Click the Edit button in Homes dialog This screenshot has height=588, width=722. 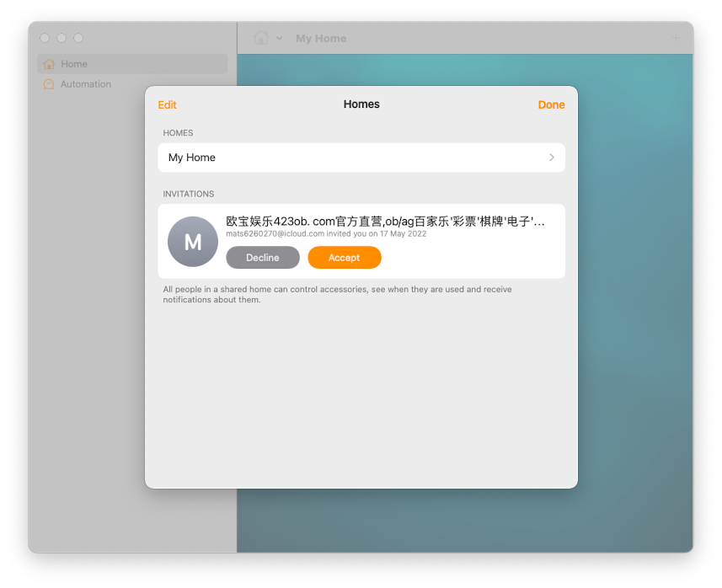coord(167,105)
